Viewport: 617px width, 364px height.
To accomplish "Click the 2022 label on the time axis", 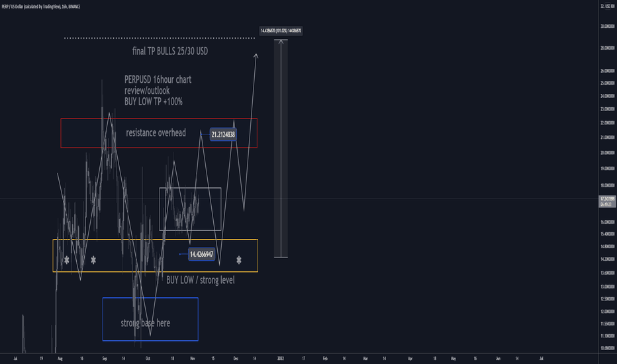I will pyautogui.click(x=281, y=359).
